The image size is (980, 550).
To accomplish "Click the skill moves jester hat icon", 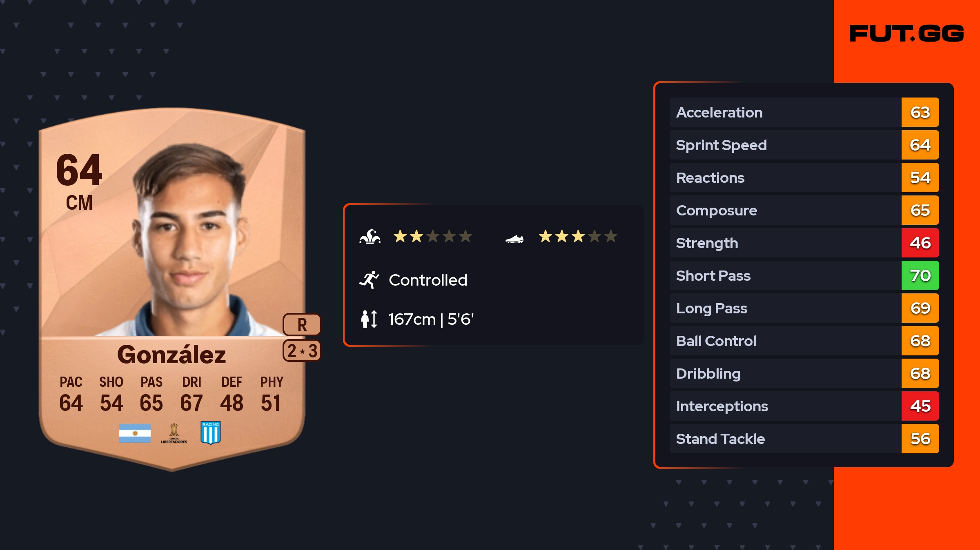I will tap(370, 236).
